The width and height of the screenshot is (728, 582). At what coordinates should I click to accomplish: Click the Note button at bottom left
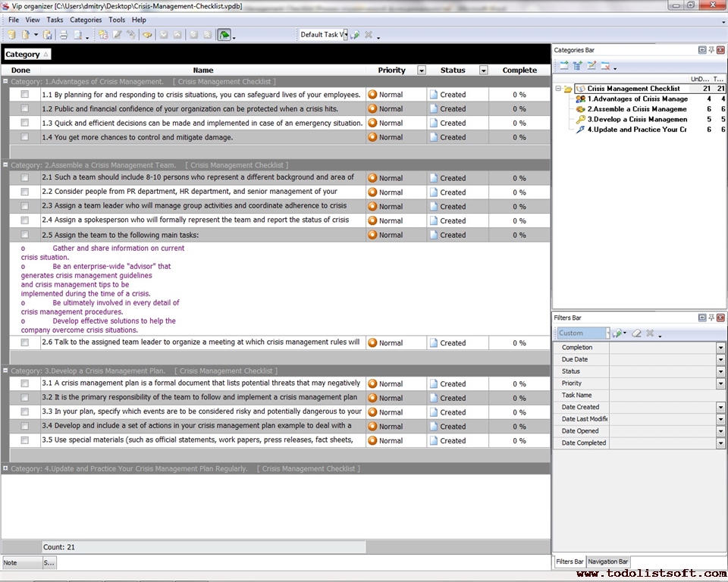(x=20, y=563)
